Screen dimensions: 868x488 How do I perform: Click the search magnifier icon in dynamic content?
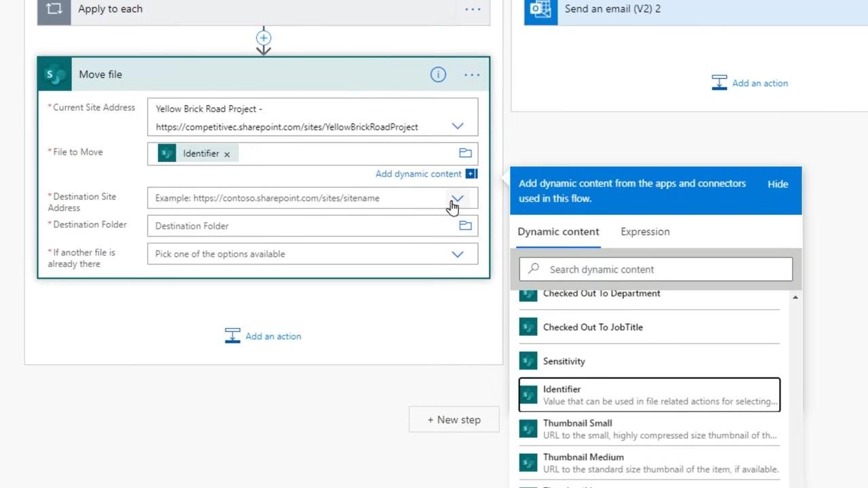[x=534, y=268]
